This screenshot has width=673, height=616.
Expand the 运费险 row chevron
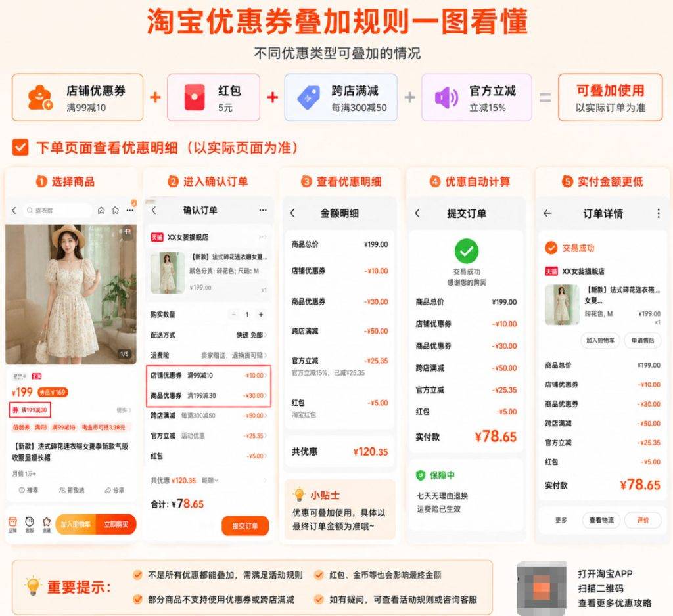coord(266,355)
